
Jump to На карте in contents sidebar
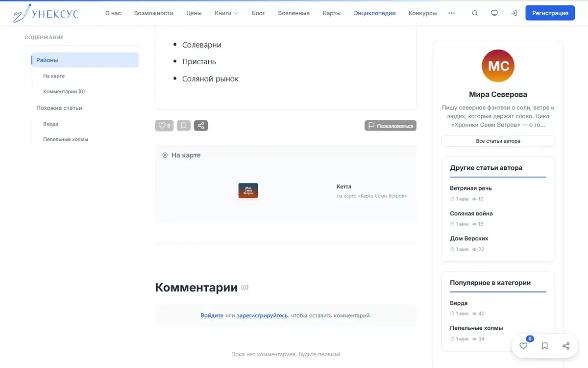[54, 76]
